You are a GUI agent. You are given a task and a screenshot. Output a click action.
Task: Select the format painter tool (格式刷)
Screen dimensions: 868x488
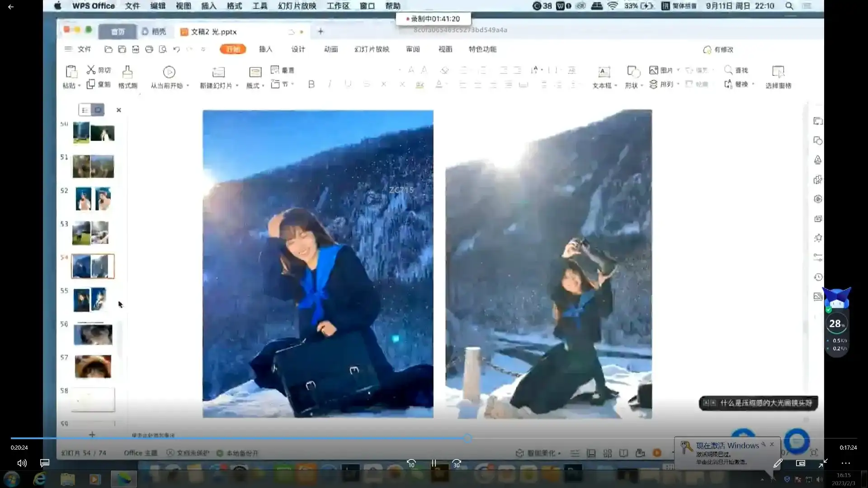[x=127, y=76]
